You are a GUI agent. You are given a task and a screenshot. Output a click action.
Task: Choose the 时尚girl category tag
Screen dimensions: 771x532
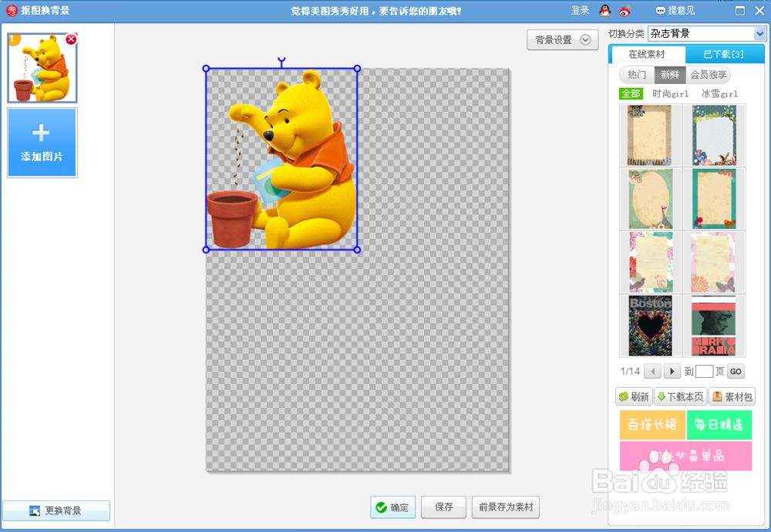point(670,93)
